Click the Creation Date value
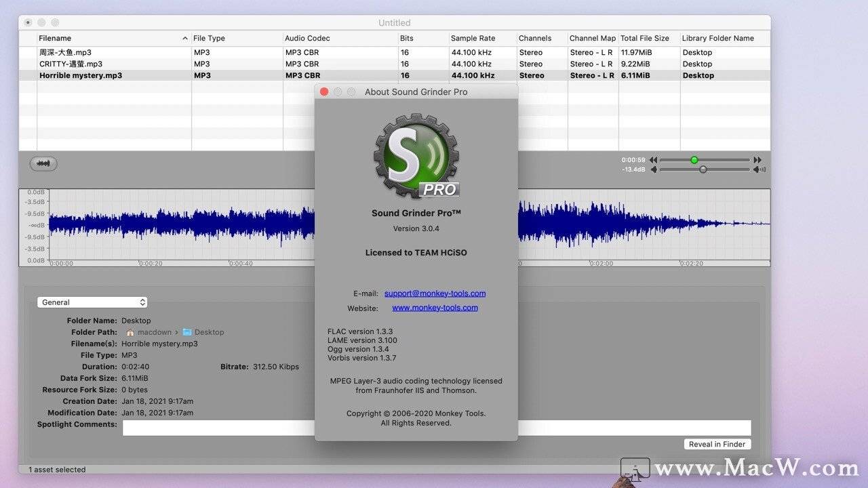The height and width of the screenshot is (488, 868). pyautogui.click(x=157, y=401)
